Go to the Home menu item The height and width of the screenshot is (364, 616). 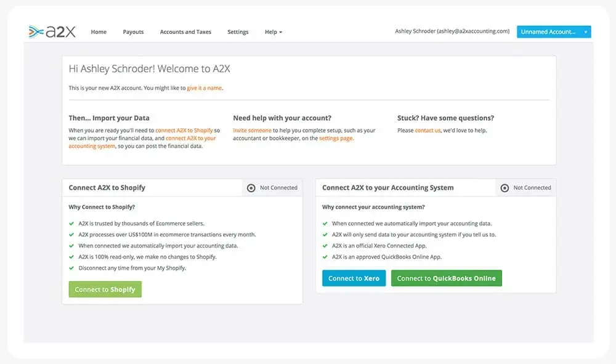[99, 32]
